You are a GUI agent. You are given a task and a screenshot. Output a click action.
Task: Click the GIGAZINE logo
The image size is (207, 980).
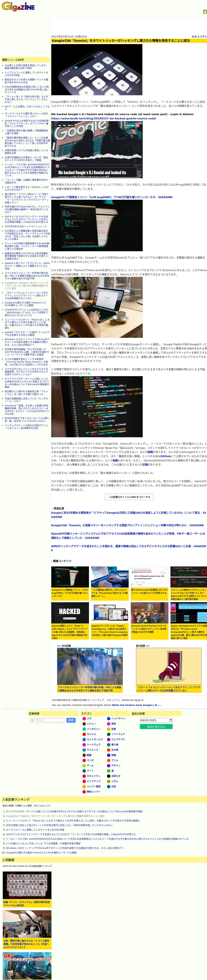(x=18, y=7)
